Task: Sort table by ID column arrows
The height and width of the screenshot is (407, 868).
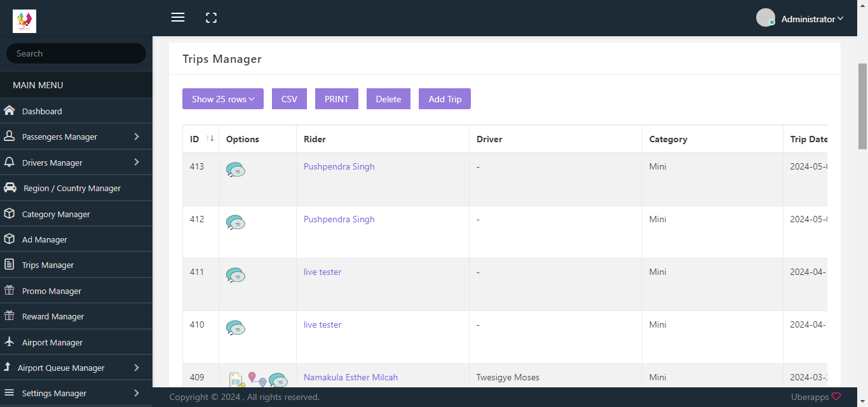Action: click(x=210, y=138)
